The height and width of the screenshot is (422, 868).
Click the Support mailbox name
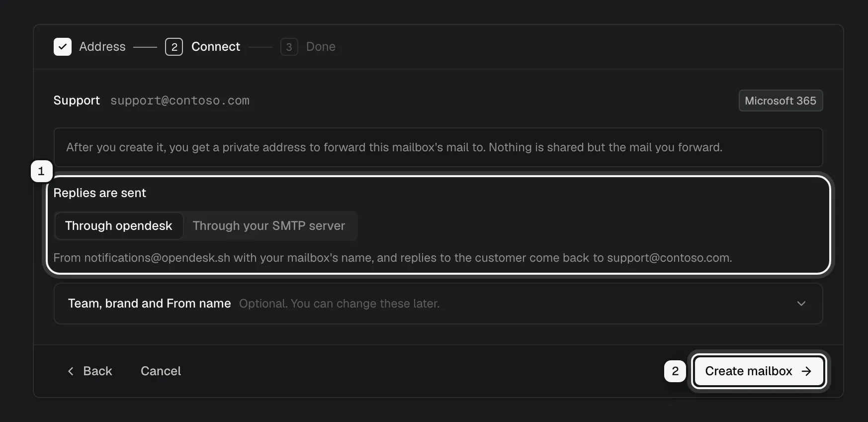point(77,101)
